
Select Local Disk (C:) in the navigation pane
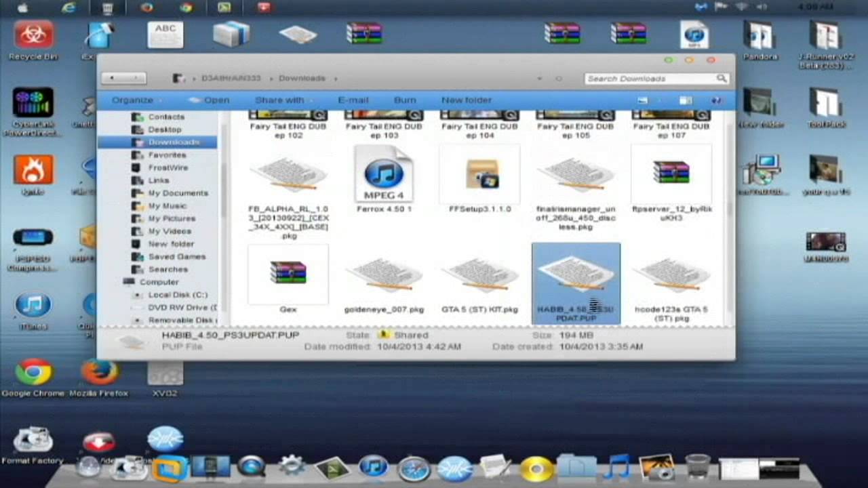[178, 295]
